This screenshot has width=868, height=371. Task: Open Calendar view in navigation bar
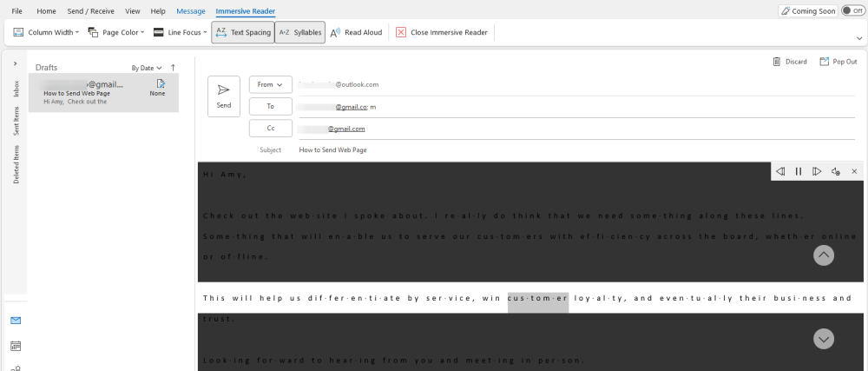pyautogui.click(x=16, y=346)
